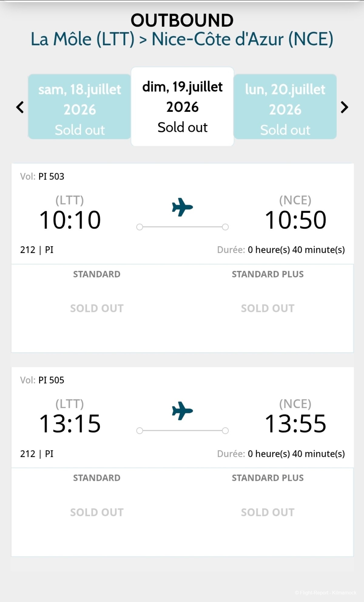Screen dimensions: 364x602
Task: Go to previous dates with left chevron
Action: [20, 107]
